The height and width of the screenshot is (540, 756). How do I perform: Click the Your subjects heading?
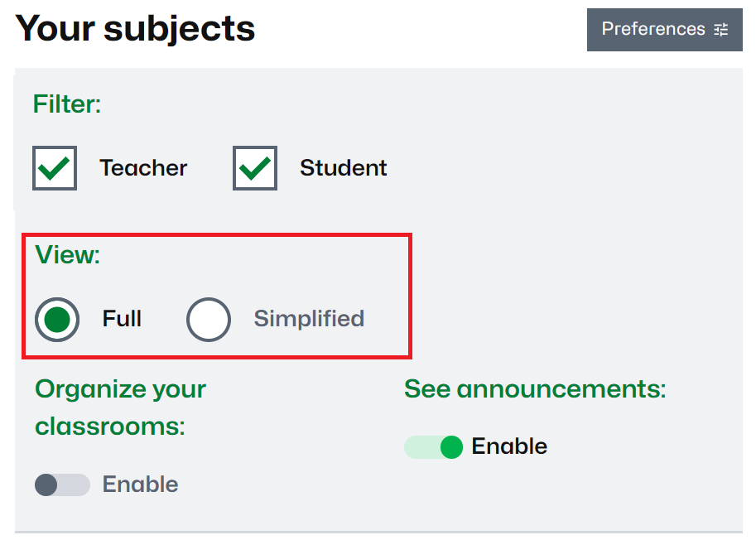point(135,29)
